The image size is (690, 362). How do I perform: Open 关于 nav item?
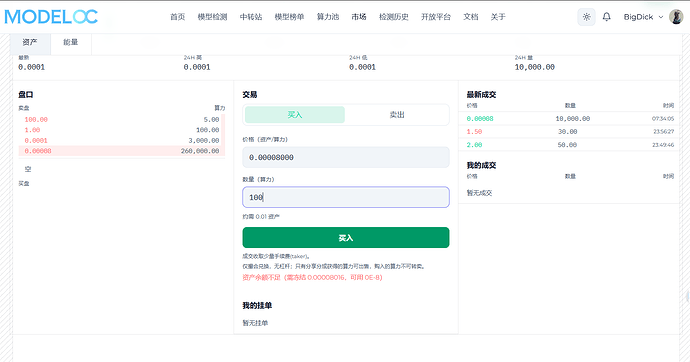point(498,17)
